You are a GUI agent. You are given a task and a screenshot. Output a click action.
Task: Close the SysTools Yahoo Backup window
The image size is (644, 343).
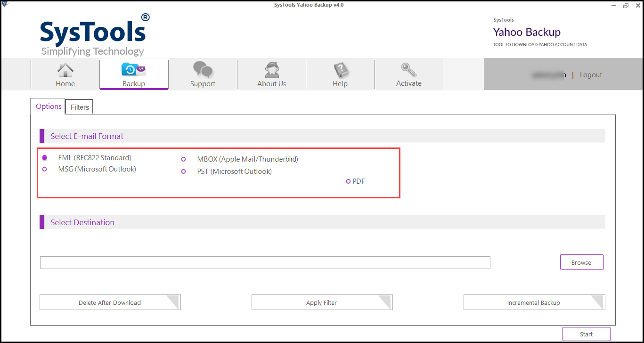pos(637,5)
